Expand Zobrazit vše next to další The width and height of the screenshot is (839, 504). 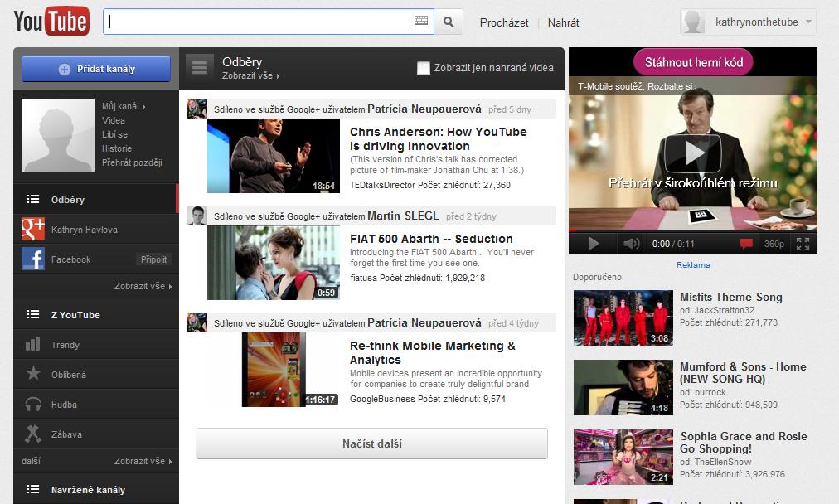tap(143, 461)
